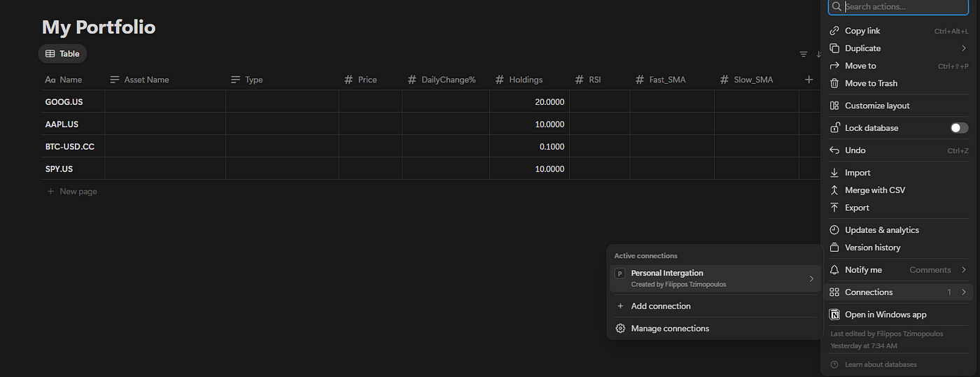Expand the Duplicate submenu arrow

[x=964, y=48]
